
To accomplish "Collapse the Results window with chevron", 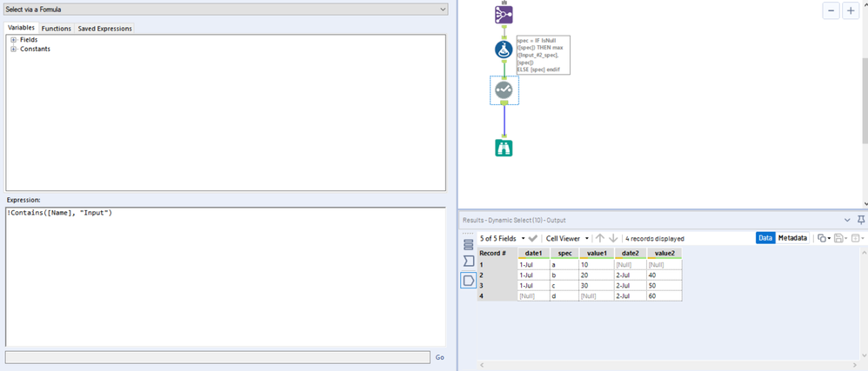I will pos(847,220).
